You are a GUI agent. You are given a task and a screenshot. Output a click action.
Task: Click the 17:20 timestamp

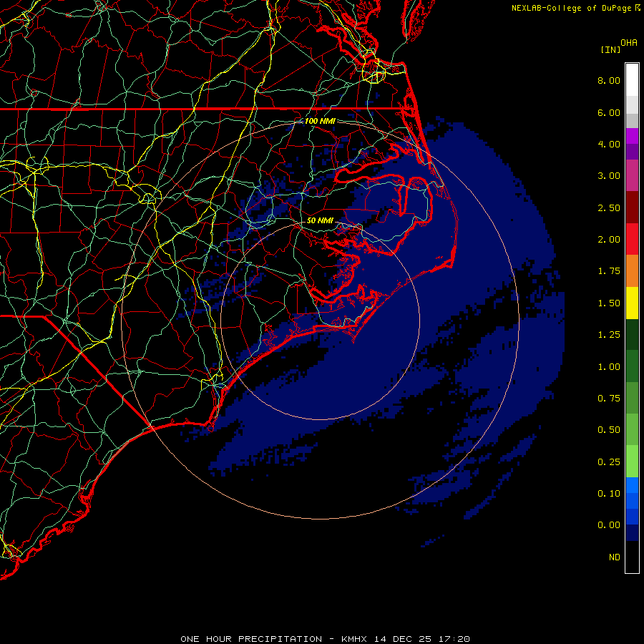click(x=454, y=639)
